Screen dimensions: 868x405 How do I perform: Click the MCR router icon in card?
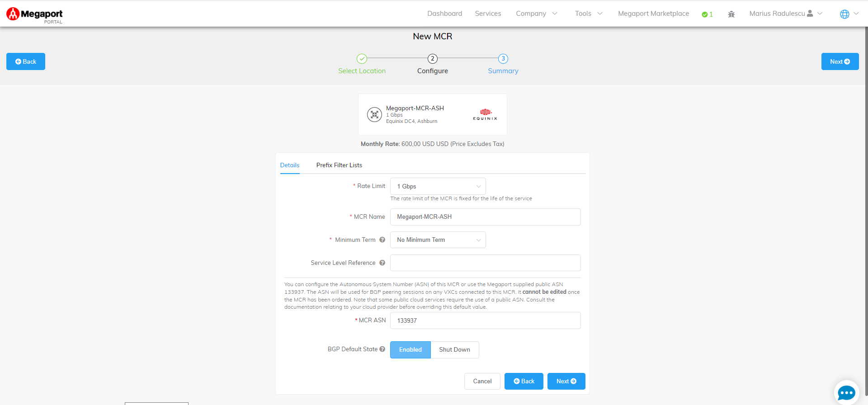[x=374, y=115]
